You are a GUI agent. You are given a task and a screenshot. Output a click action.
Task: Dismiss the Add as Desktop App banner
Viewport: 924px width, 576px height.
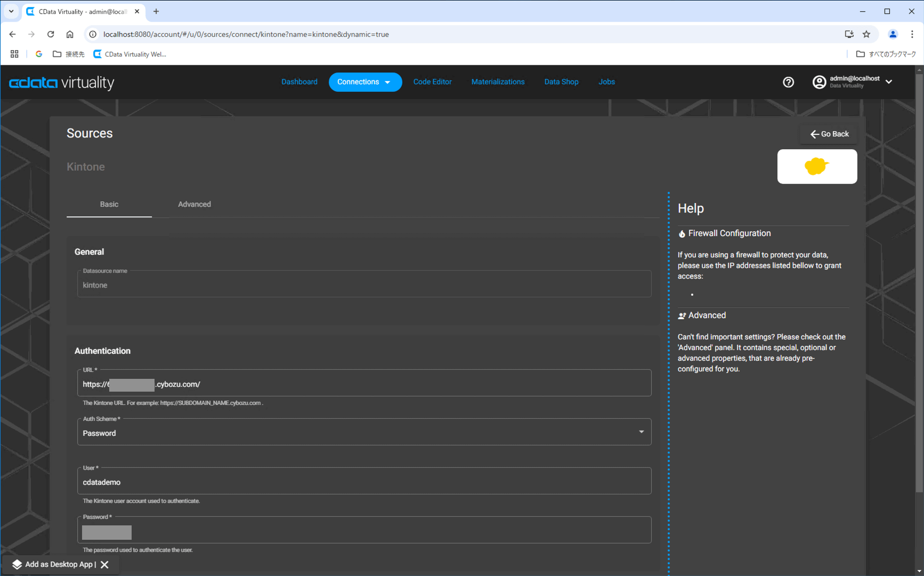pos(104,565)
